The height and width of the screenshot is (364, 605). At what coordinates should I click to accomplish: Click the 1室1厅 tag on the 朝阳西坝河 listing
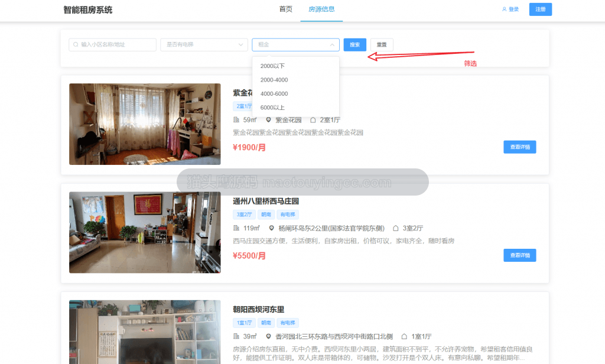244,323
